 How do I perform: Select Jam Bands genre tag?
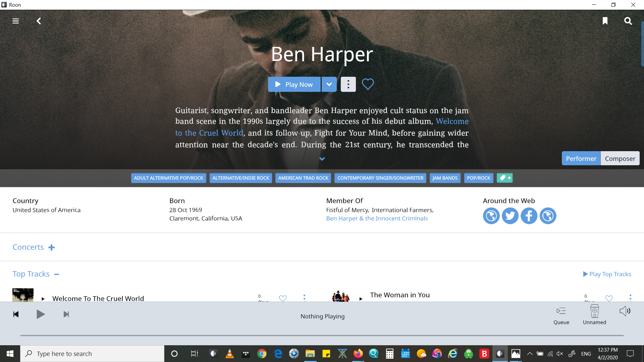(445, 178)
